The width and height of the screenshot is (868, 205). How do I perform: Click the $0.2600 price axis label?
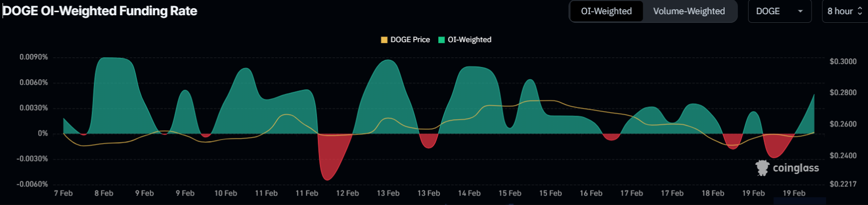(x=843, y=124)
